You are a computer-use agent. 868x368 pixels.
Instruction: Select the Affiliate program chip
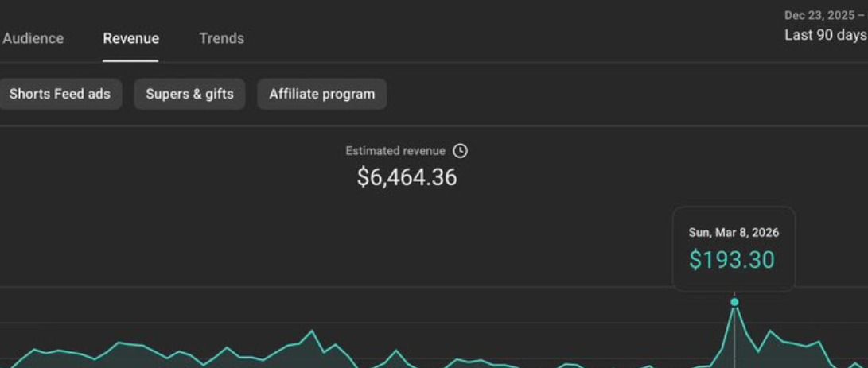coord(321,94)
